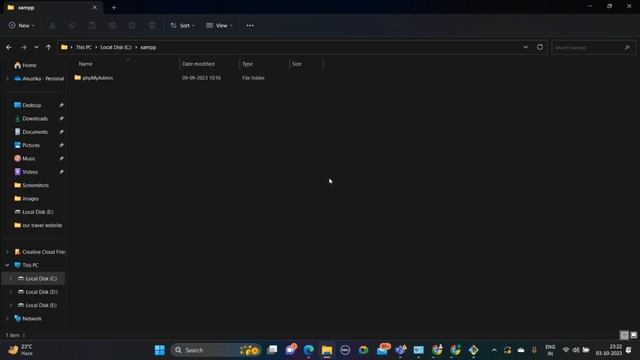This screenshot has width=640, height=360.
Task: Unpin Pictures using its pin icon
Action: [61, 145]
